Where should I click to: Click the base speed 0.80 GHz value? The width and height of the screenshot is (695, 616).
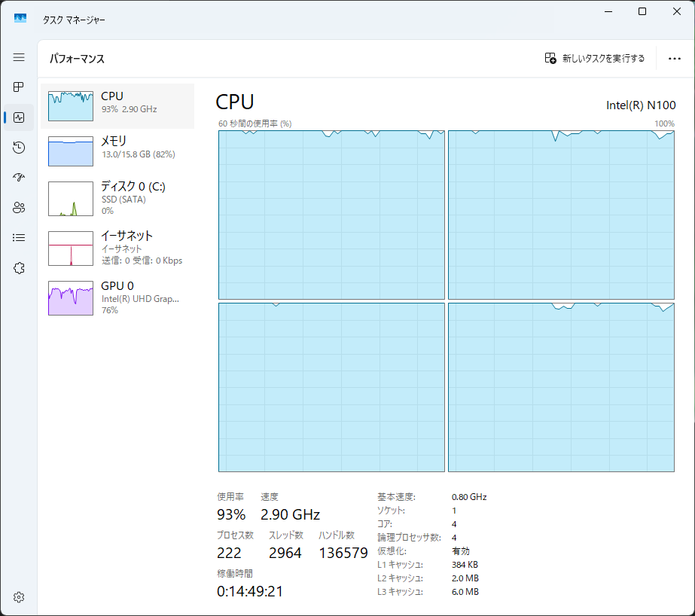coord(469,497)
